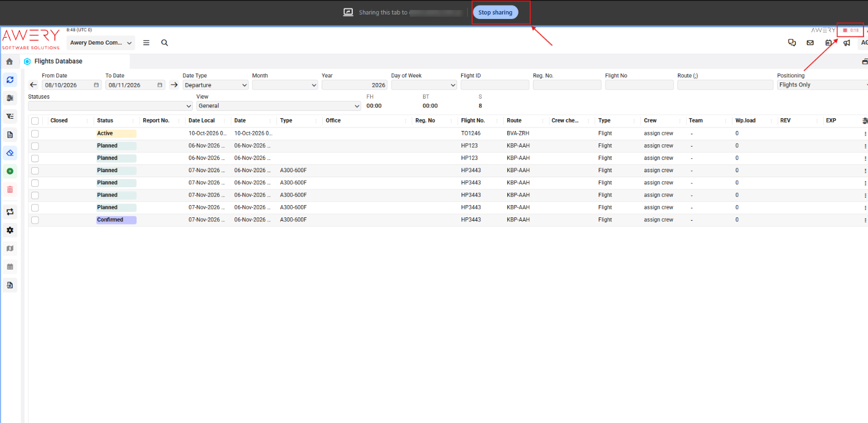Click assign crew link for flight TO1246
The image size is (868, 423).
point(659,134)
